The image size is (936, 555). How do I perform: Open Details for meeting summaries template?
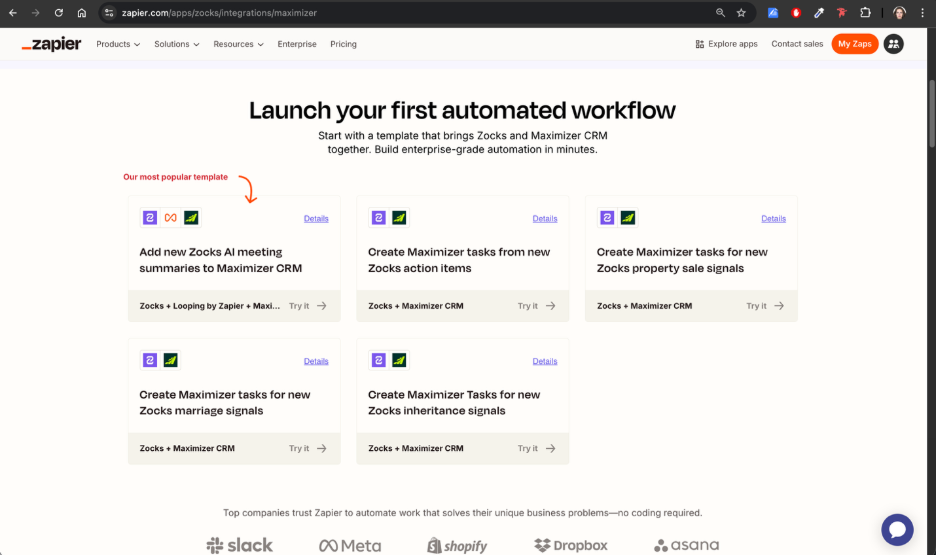316,218
